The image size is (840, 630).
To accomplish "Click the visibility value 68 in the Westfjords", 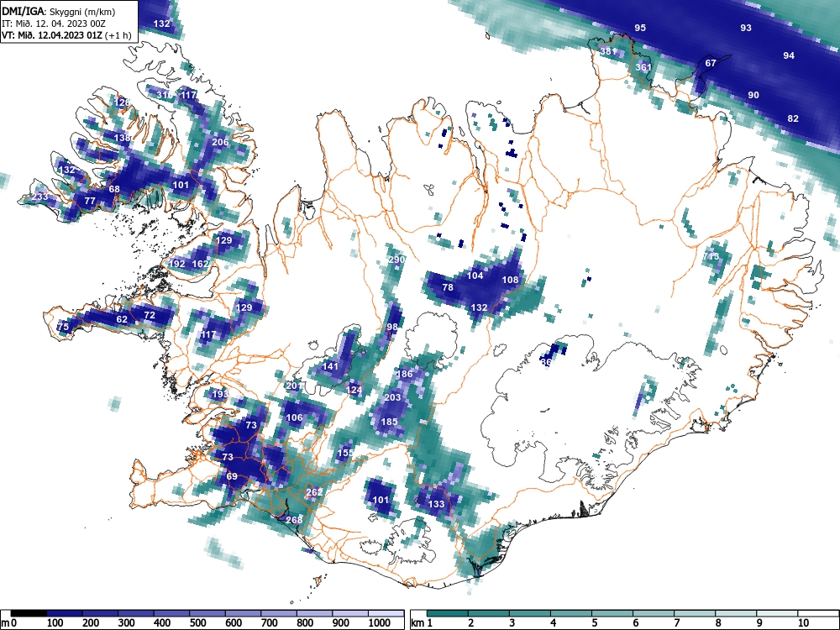I will (114, 189).
